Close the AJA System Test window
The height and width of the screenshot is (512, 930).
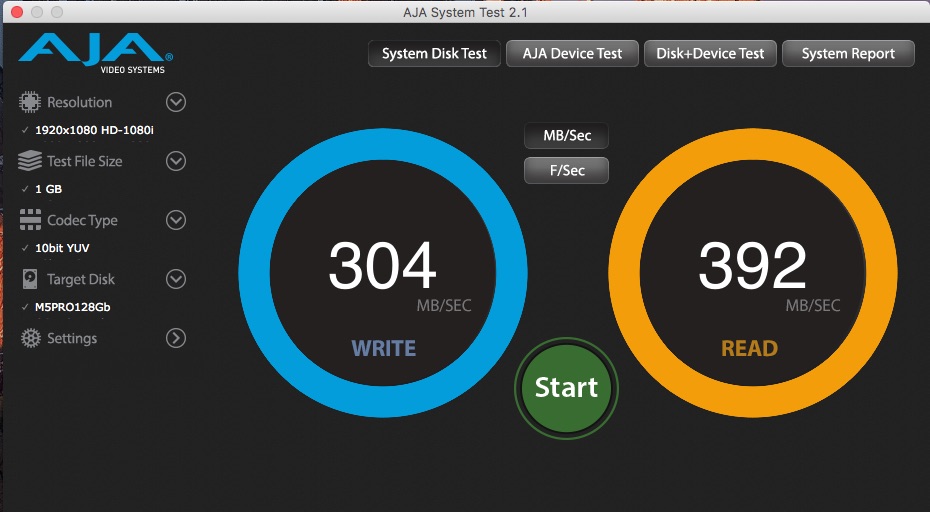(17, 12)
